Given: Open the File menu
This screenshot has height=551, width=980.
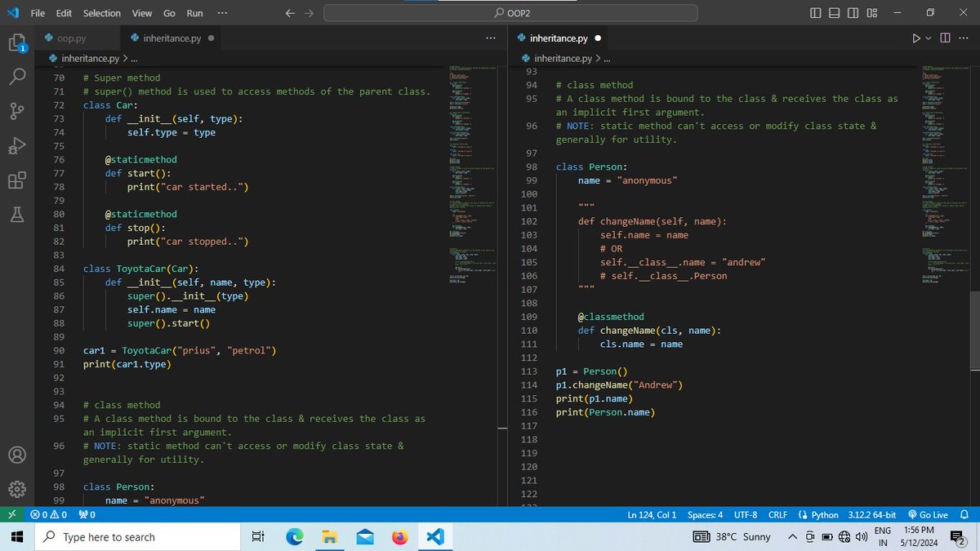Looking at the screenshot, I should pyautogui.click(x=38, y=13).
